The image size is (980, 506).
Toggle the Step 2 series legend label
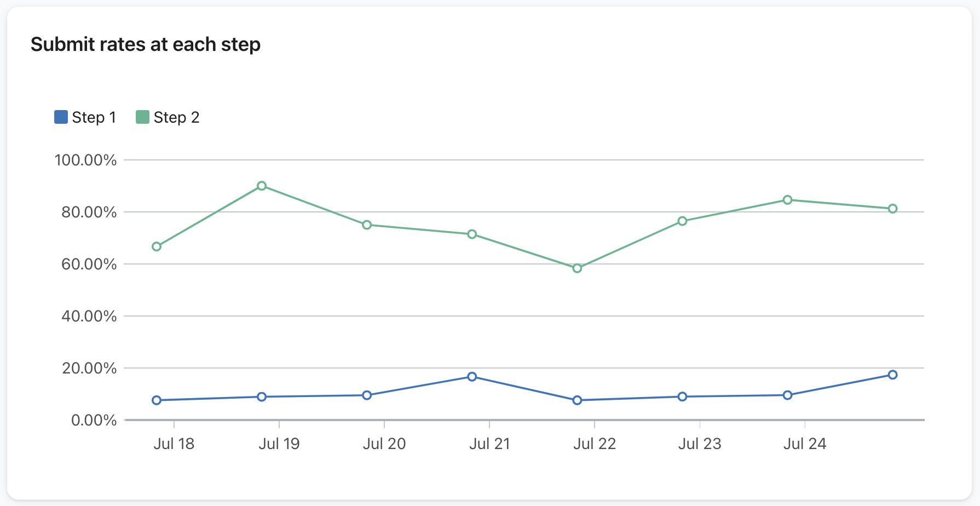click(x=176, y=117)
